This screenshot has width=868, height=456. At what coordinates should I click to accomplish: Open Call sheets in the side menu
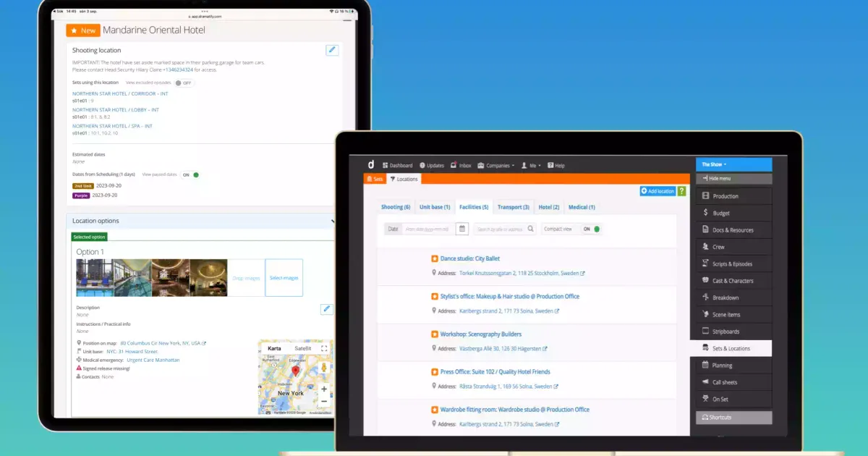coord(734,382)
